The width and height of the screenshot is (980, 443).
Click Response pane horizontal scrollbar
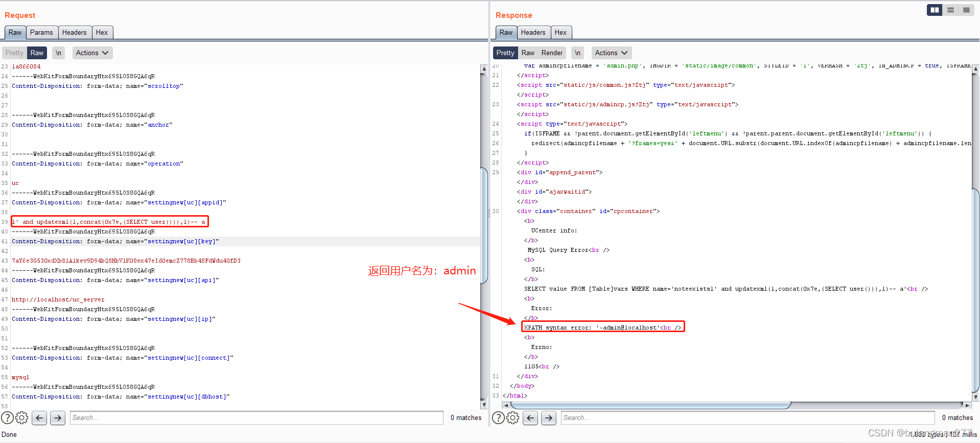tap(650, 405)
